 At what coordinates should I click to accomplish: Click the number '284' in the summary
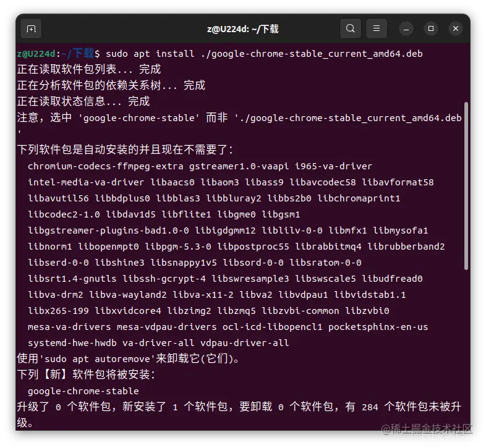(370, 407)
